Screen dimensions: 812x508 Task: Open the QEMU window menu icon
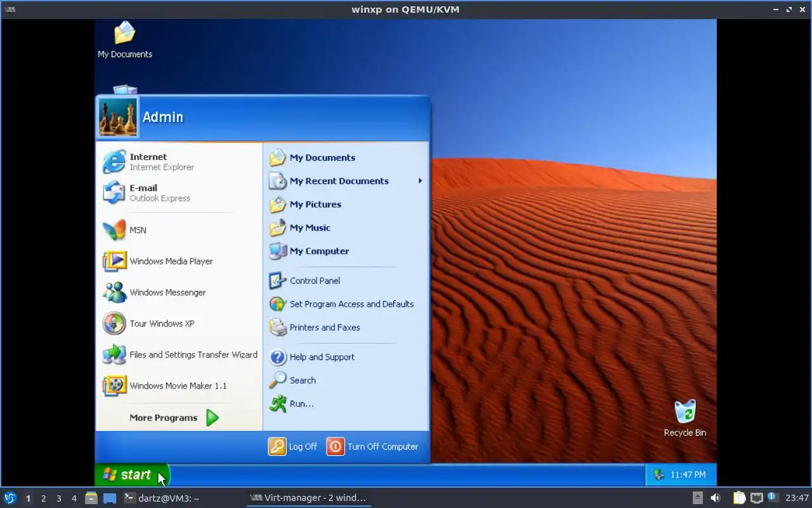10,10
